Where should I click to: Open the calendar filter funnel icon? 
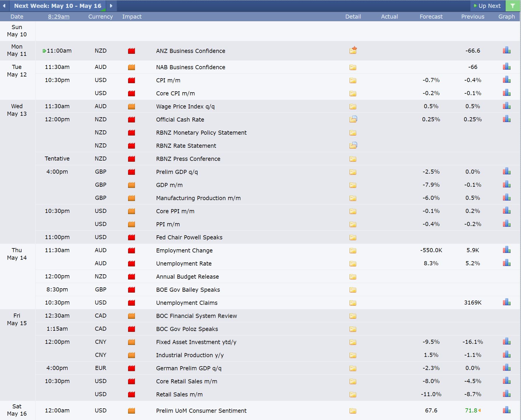[513, 6]
